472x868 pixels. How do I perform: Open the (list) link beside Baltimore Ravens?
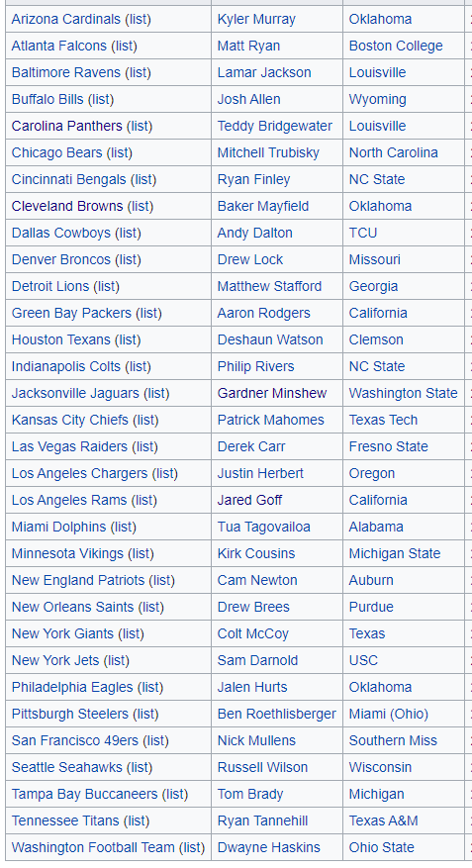tap(138, 72)
